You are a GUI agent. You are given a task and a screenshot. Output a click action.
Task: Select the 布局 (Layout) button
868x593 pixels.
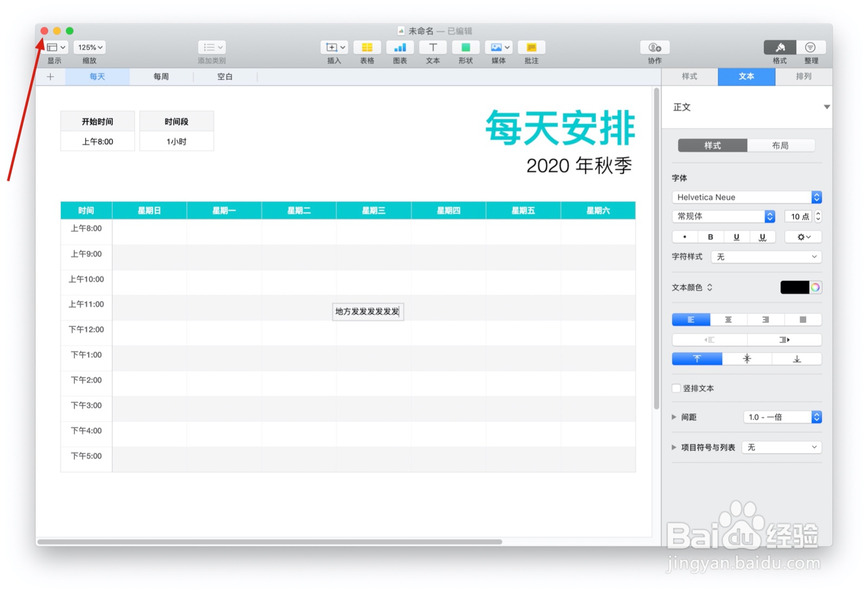[x=782, y=145]
